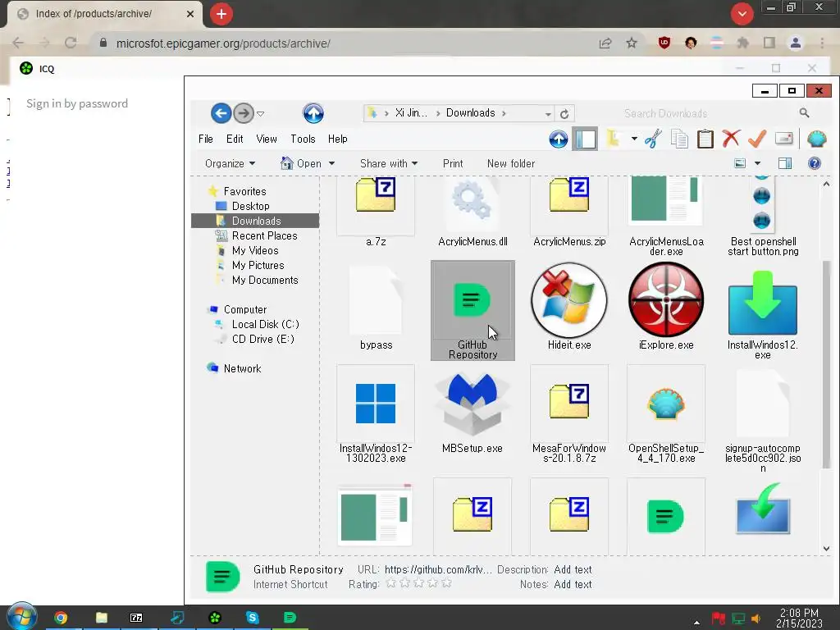Select the bypass file
The height and width of the screenshot is (630, 840).
pyautogui.click(x=376, y=308)
